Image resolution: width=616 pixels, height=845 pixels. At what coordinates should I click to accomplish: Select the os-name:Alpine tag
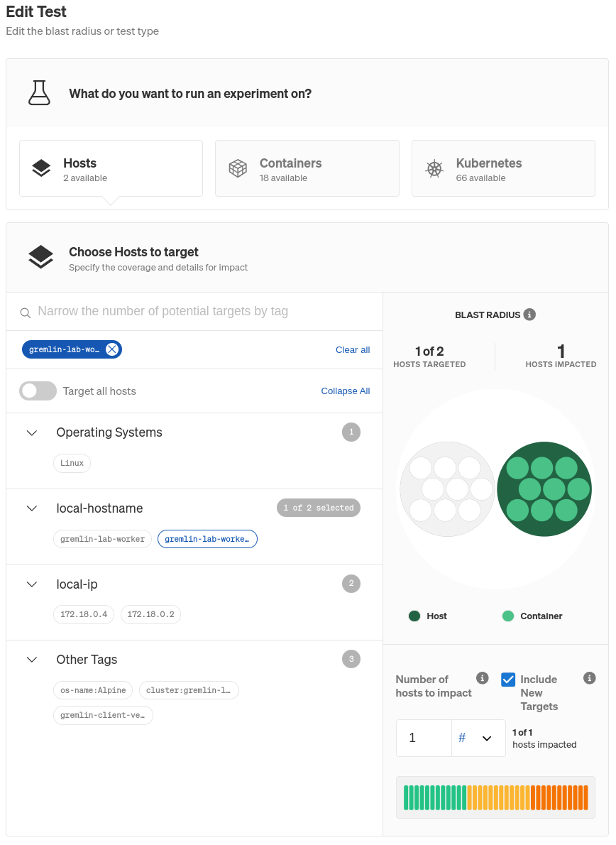pyautogui.click(x=93, y=690)
